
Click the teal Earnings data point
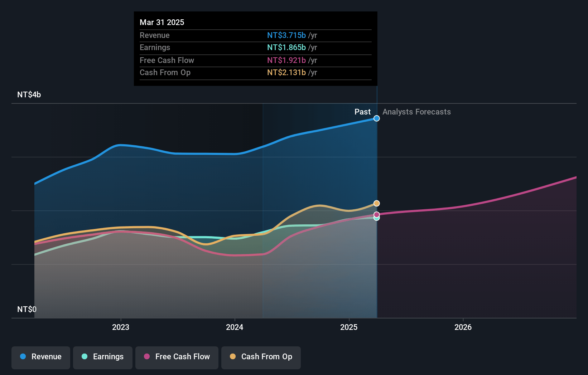click(x=377, y=218)
